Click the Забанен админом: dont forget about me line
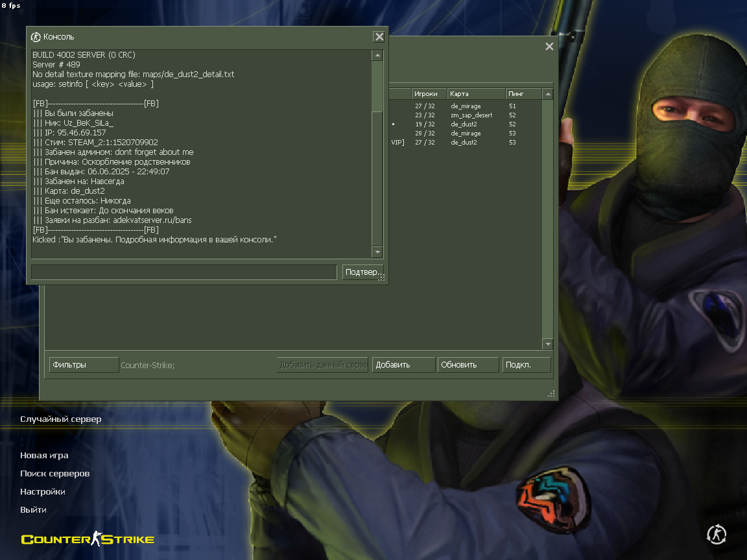747x560 pixels. 113,152
